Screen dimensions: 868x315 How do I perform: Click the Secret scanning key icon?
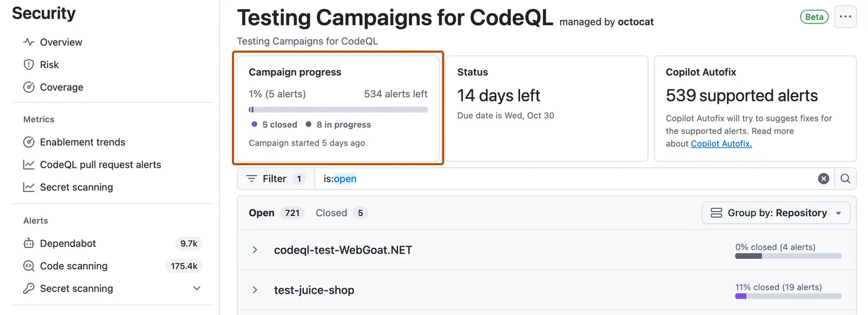click(x=28, y=288)
